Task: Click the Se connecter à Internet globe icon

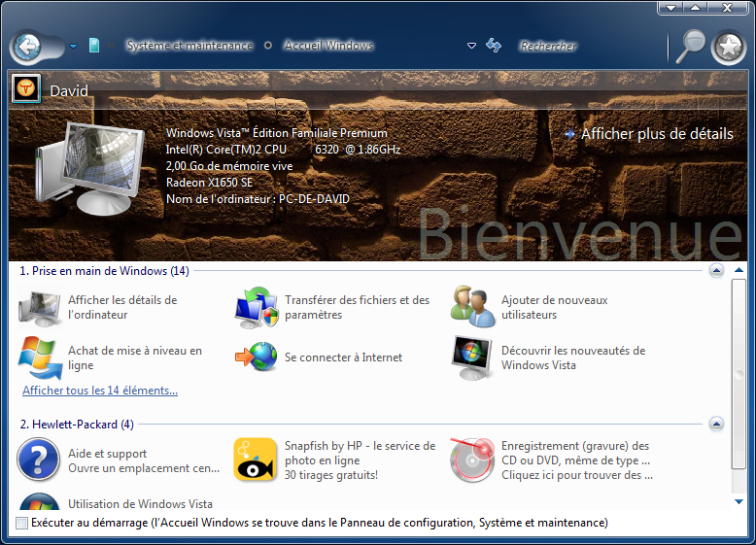Action: 256,358
